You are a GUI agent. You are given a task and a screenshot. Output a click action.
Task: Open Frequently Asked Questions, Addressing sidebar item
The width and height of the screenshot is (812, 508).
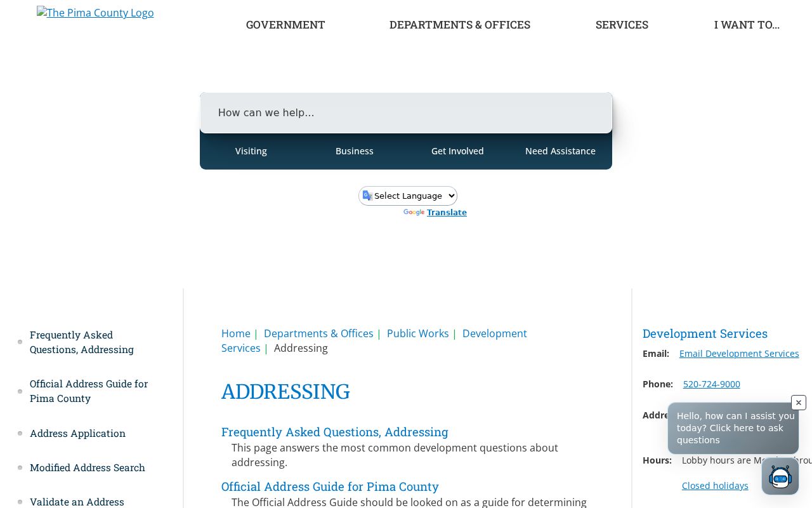[x=82, y=342]
